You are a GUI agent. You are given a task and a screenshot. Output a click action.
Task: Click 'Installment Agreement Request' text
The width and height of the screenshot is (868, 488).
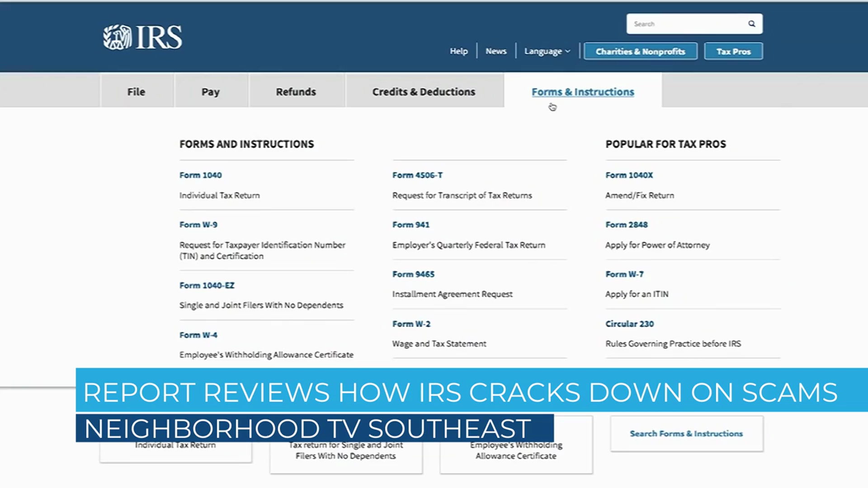pyautogui.click(x=452, y=295)
